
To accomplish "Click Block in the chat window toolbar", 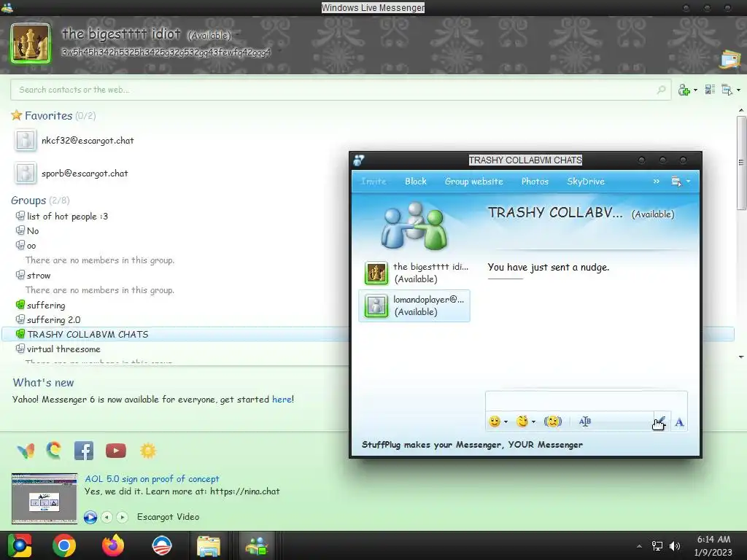I will point(416,182).
